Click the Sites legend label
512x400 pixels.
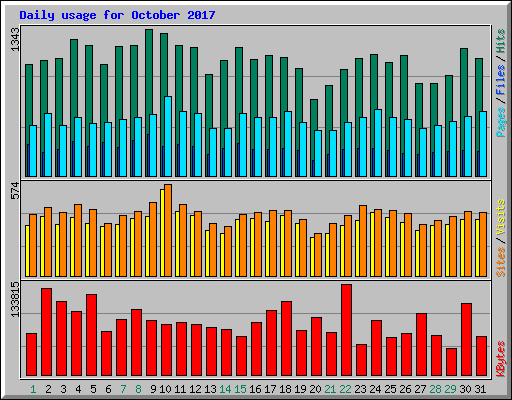click(x=501, y=262)
